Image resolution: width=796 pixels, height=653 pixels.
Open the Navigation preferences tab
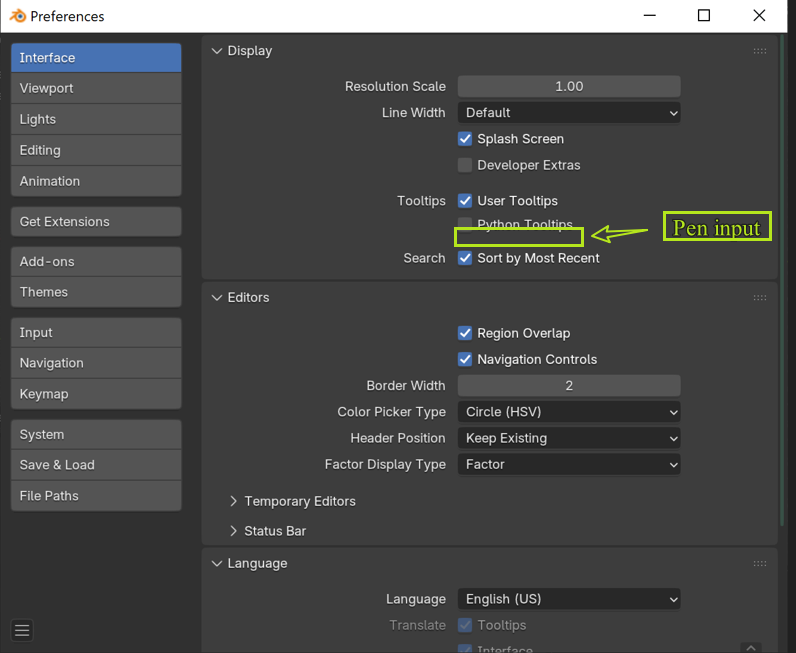pos(96,364)
